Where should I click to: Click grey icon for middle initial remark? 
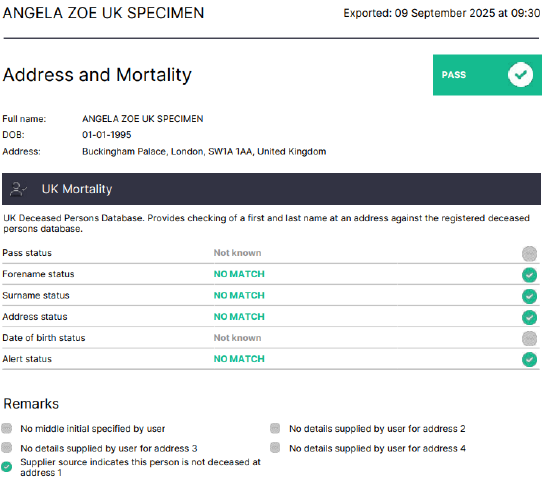coord(7,428)
